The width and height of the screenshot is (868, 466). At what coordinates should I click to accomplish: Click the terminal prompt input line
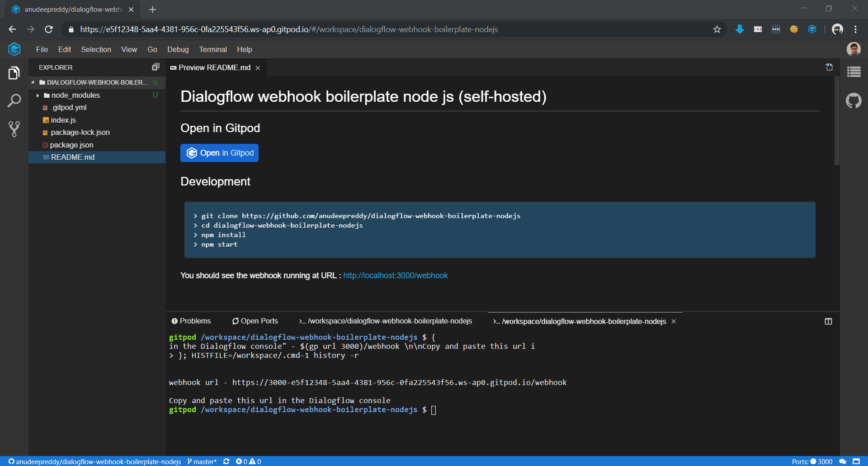(302, 409)
